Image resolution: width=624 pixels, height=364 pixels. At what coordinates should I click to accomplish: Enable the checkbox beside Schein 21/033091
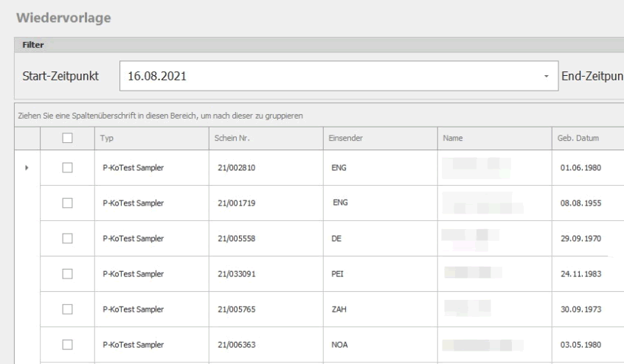(x=66, y=274)
